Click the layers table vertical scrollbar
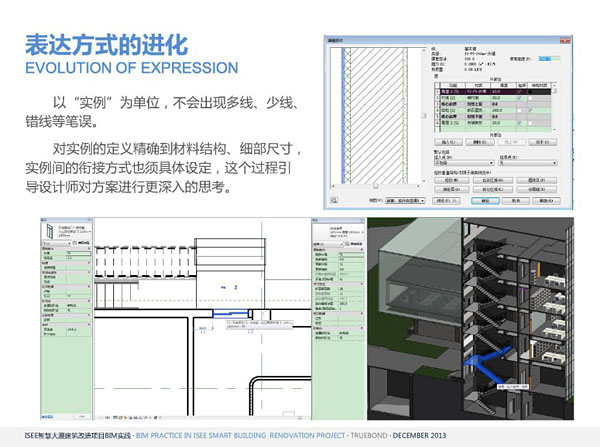 point(554,107)
